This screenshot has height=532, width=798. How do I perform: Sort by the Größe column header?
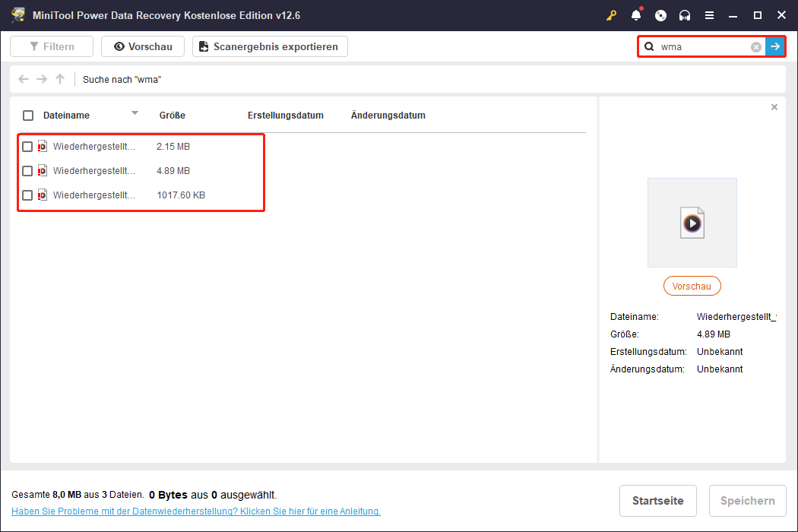173,116
